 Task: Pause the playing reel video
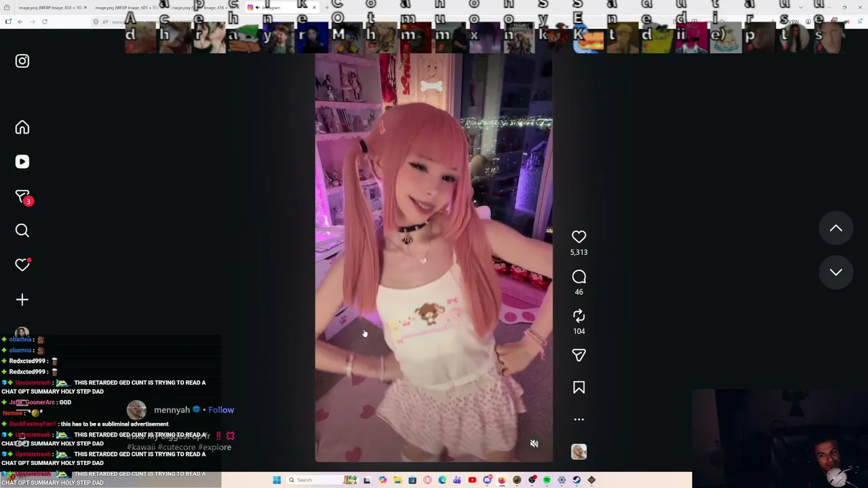coord(433,258)
